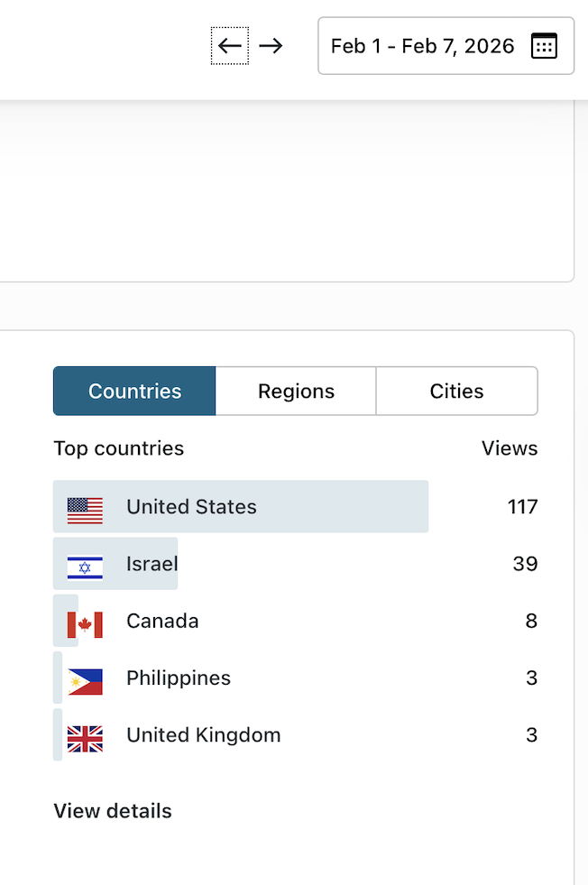Image resolution: width=588 pixels, height=885 pixels.
Task: Click the Philippines country name
Action: point(179,678)
